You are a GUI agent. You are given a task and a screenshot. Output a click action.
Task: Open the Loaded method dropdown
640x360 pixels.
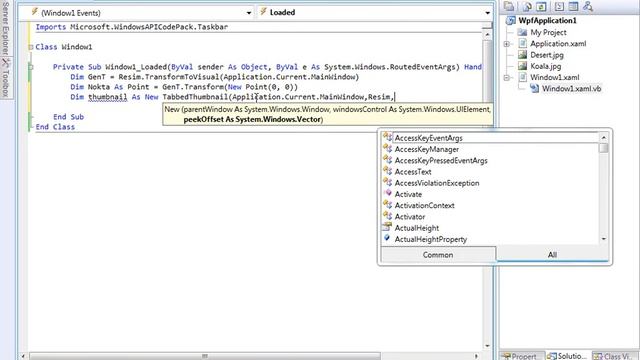[487, 13]
